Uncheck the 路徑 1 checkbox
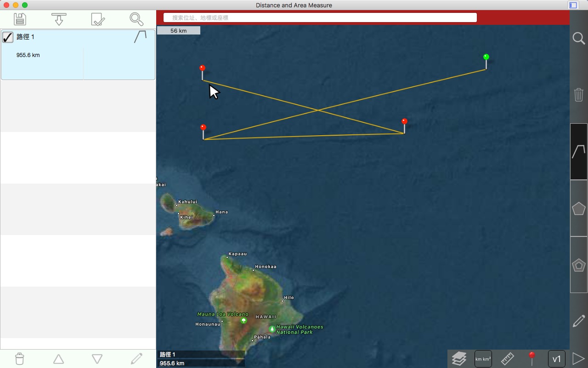 tap(8, 37)
